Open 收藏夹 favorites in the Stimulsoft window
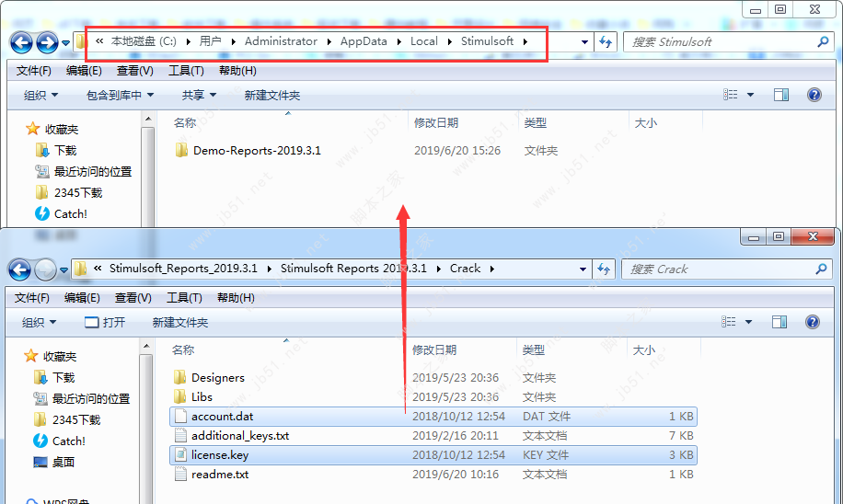 click(52, 129)
